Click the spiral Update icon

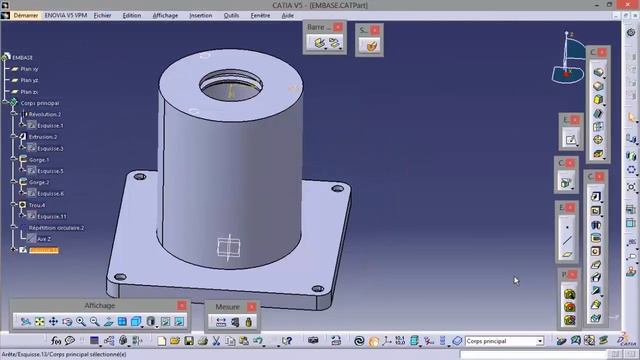click(x=359, y=341)
